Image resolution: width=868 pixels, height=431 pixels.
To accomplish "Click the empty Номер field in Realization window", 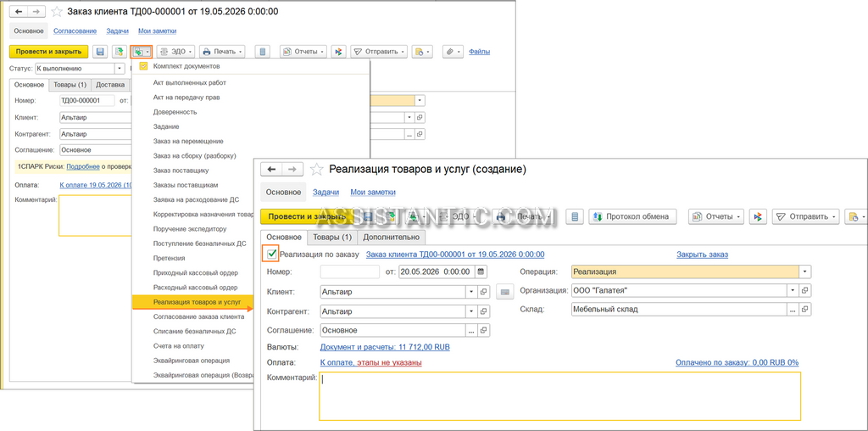I will [350, 271].
